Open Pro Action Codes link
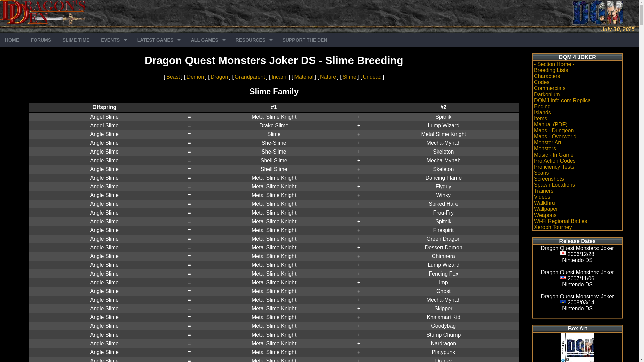The width and height of the screenshot is (644, 362). click(x=555, y=161)
